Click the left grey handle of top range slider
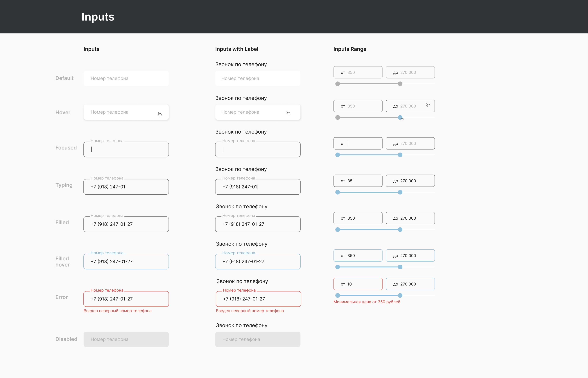This screenshot has width=588, height=378. click(338, 84)
